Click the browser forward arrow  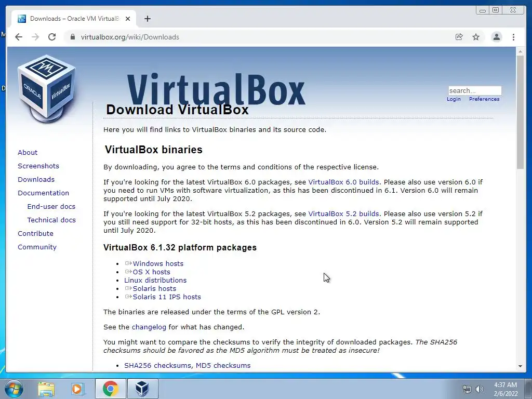pyautogui.click(x=35, y=37)
